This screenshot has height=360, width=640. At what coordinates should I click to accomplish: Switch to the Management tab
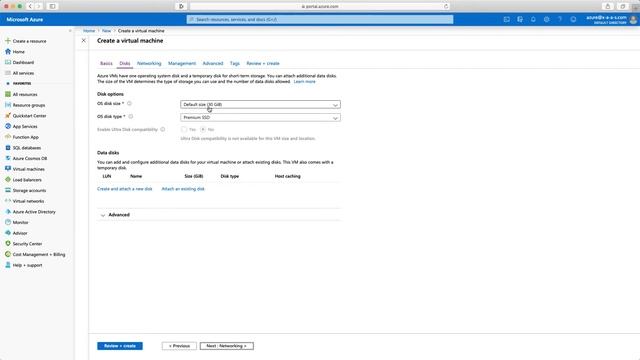tap(182, 64)
